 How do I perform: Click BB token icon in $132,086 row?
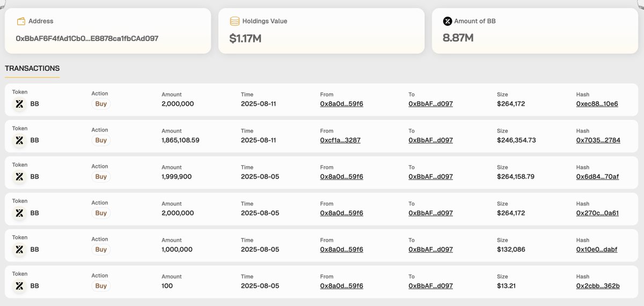(19, 250)
